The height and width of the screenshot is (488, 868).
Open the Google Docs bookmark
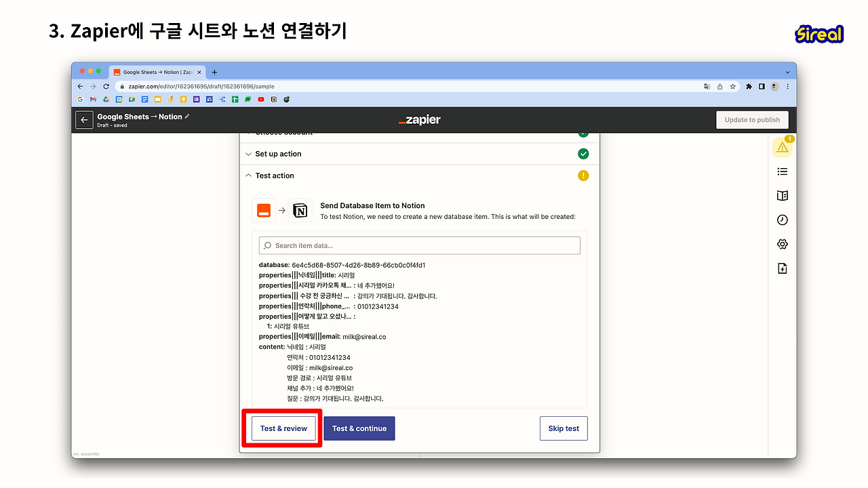click(x=144, y=99)
